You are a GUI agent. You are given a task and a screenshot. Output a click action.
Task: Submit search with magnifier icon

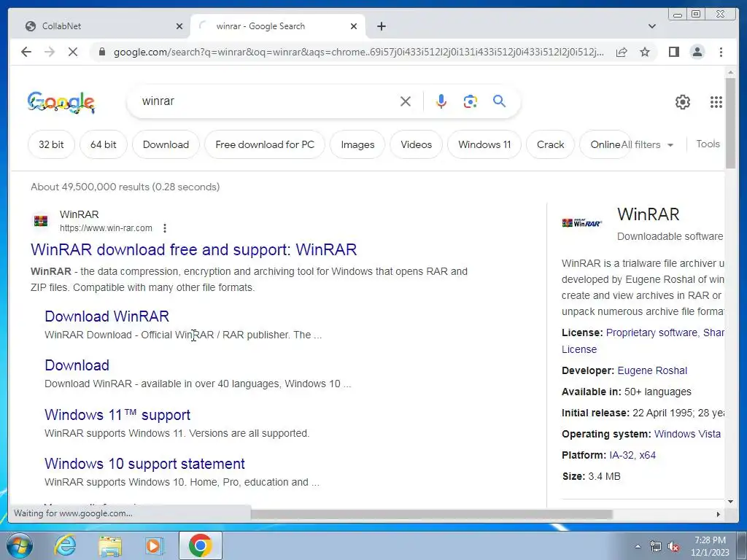coord(499,101)
